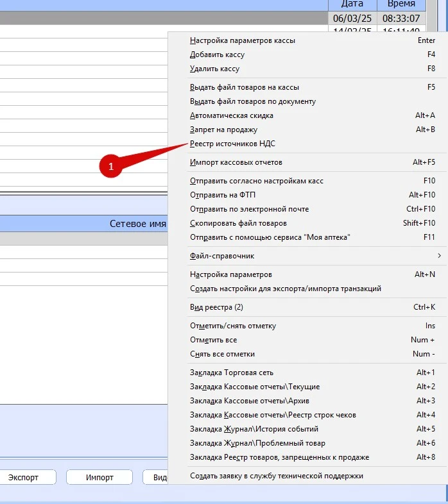Open 'Настройка параметров кассы' menu entry
Screen dimensions: 448x504
tap(243, 40)
